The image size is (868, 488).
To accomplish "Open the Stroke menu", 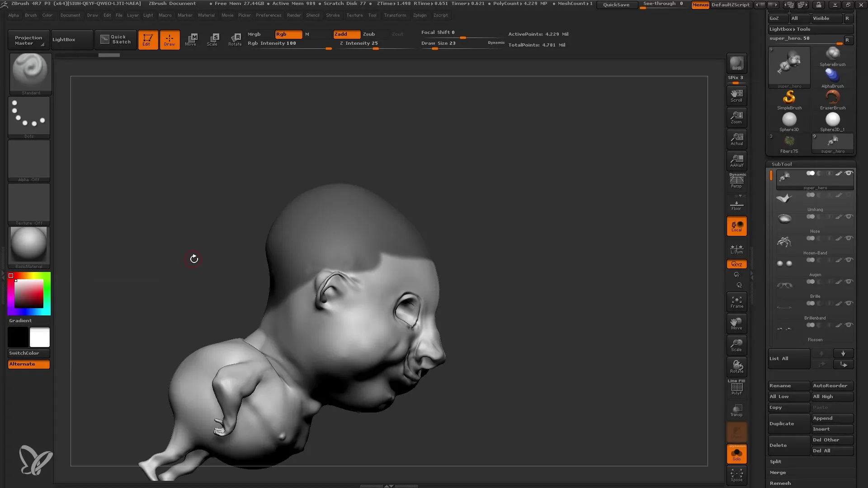I will tap(333, 15).
